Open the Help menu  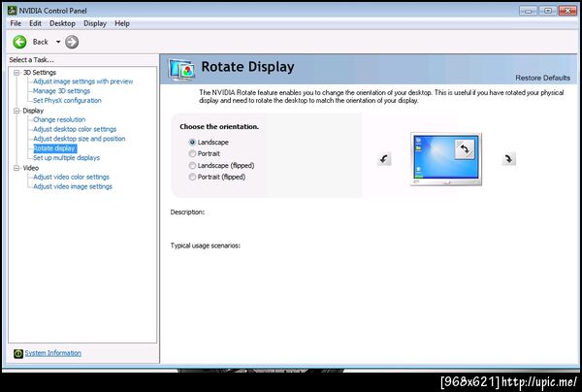122,23
